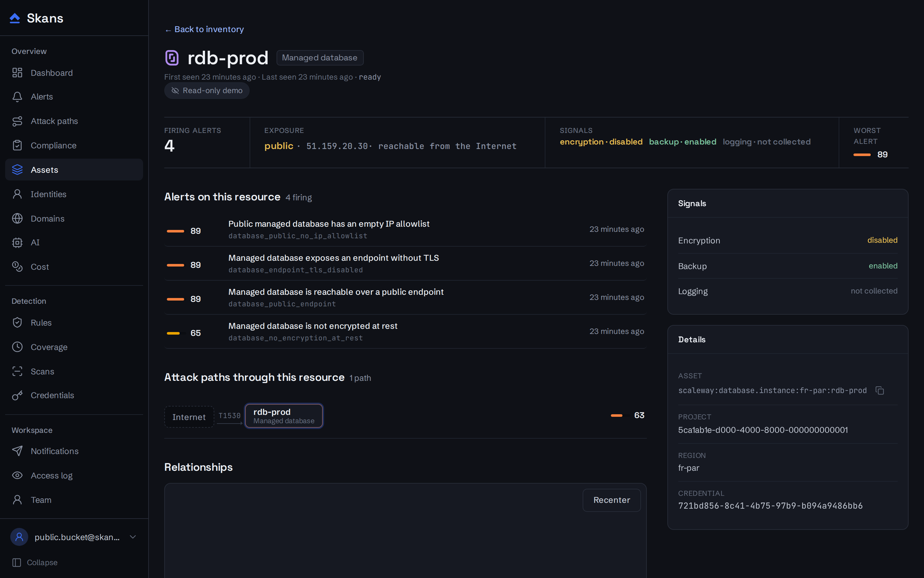The width and height of the screenshot is (924, 578).
Task: Click the database_public_endpoint rule name
Action: pos(282,304)
